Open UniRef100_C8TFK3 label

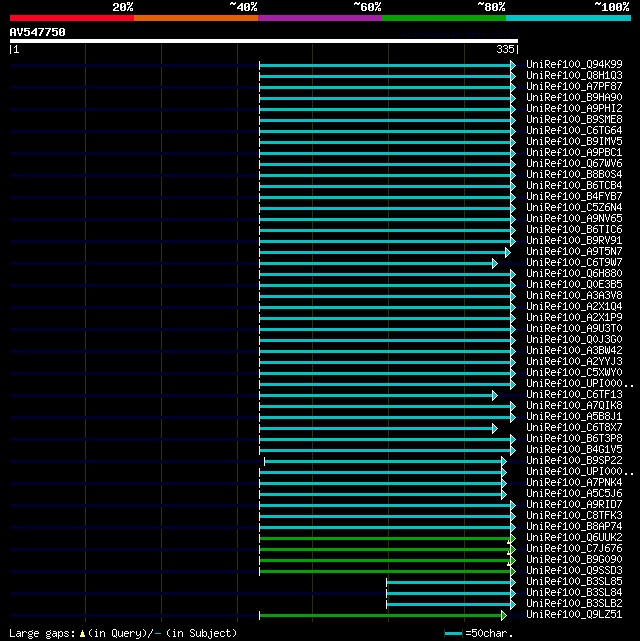574,516
